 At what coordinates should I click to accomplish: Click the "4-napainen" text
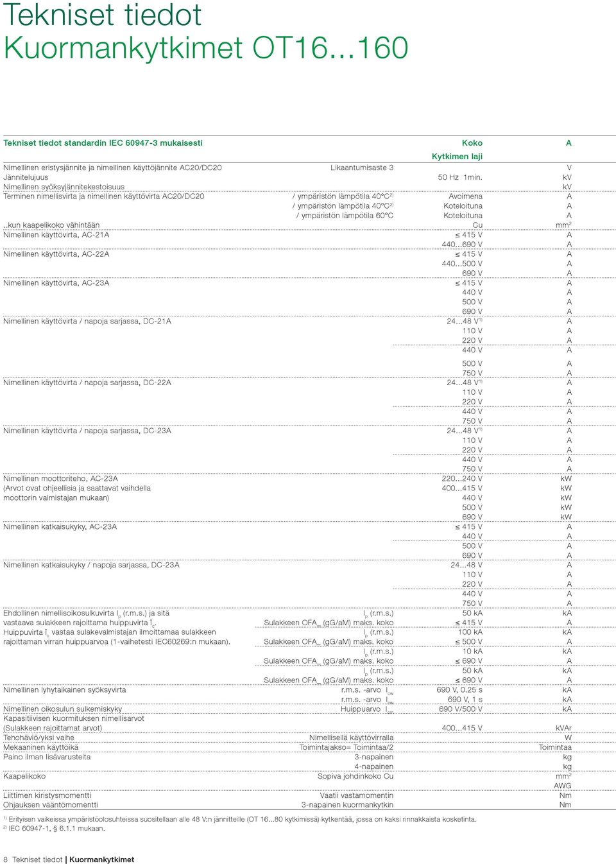(x=374, y=767)
